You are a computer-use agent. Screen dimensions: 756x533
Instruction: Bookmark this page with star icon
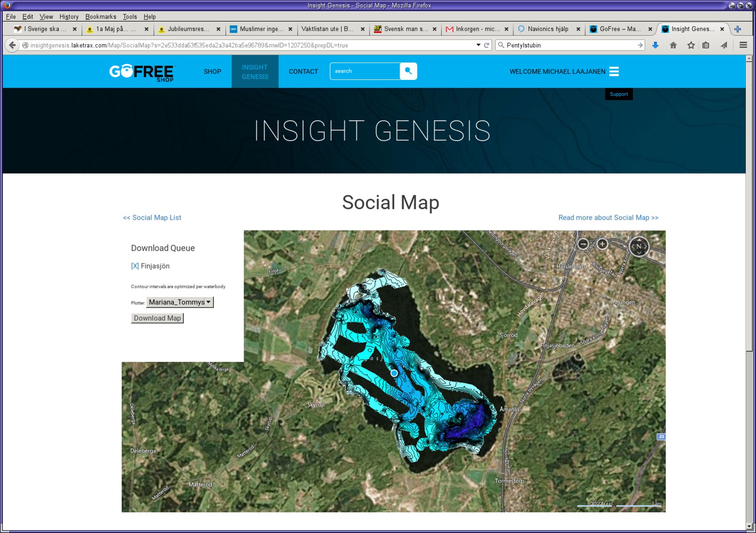[x=691, y=45]
